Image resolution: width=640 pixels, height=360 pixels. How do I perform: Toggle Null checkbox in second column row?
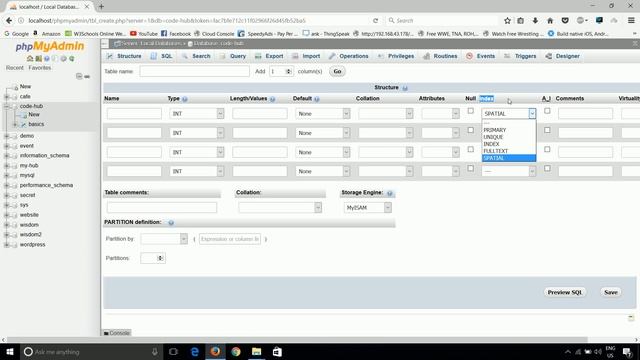[471, 130]
